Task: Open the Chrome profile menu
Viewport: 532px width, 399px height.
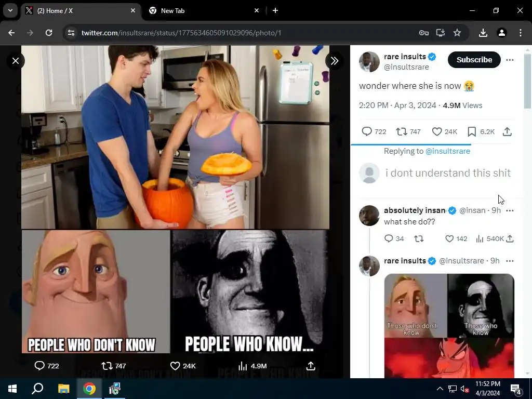Action: (x=502, y=33)
